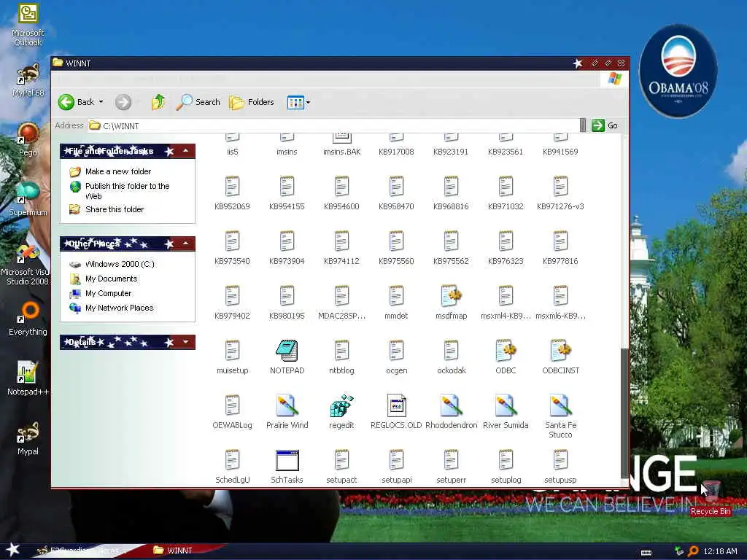747x560 pixels.
Task: Go to Windows 2000 (C:)
Action: tap(120, 264)
